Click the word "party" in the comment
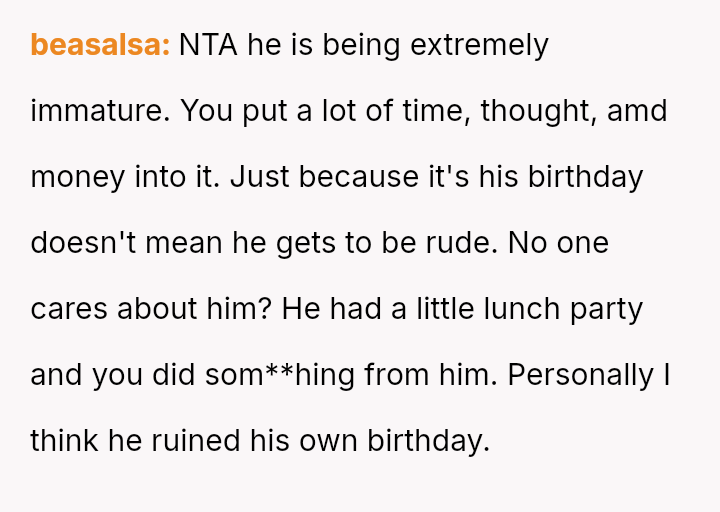The width and height of the screenshot is (720, 512). click(x=606, y=309)
